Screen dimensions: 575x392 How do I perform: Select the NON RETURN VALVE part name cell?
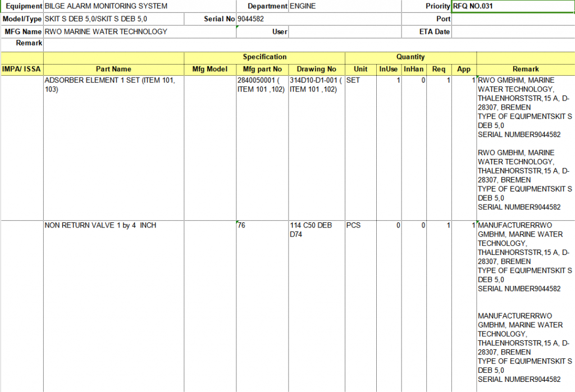(x=113, y=226)
